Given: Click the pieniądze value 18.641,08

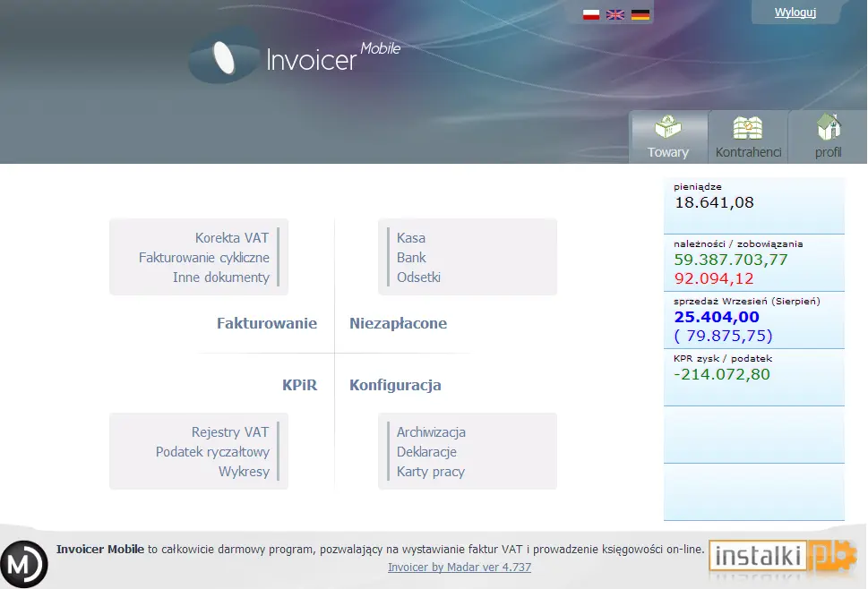Looking at the screenshot, I should 714,202.
